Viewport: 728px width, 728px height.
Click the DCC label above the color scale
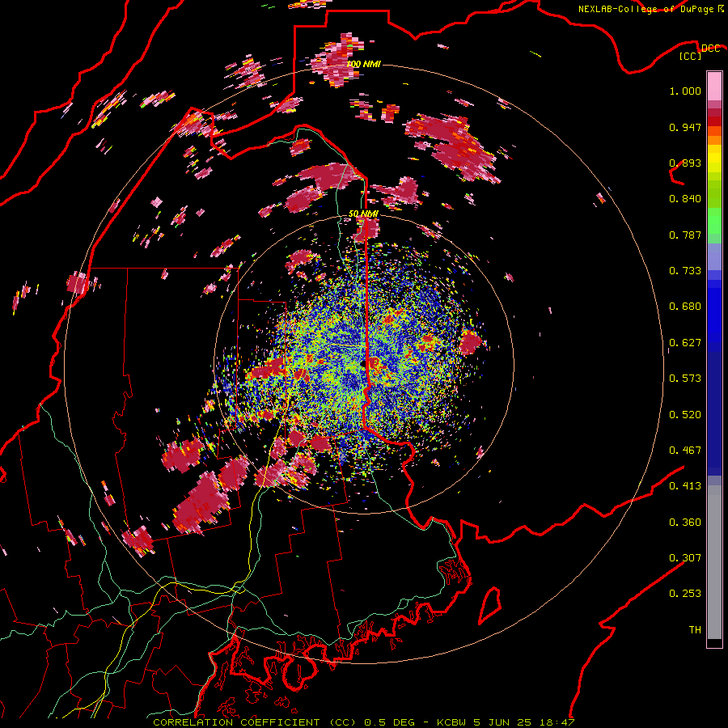click(710, 49)
